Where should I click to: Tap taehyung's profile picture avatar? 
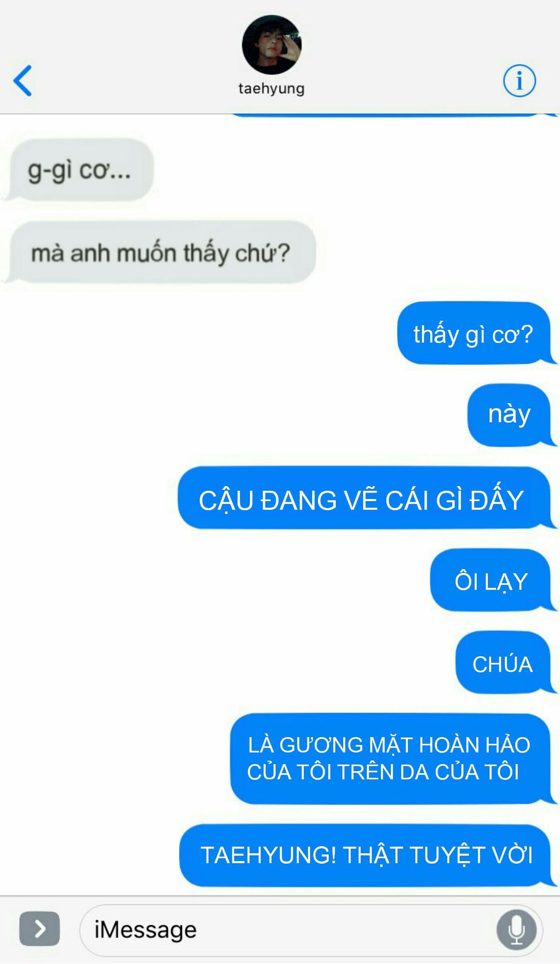click(x=271, y=45)
